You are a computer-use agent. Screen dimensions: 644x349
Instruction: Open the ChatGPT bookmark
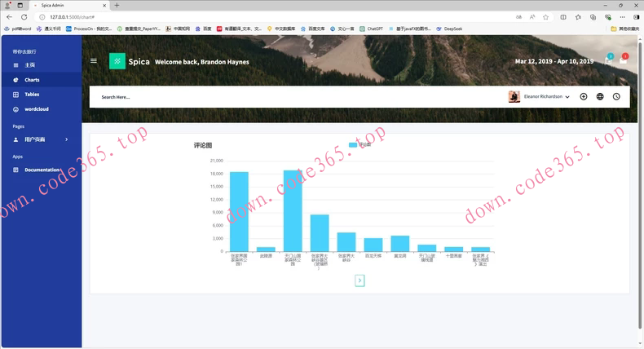371,29
